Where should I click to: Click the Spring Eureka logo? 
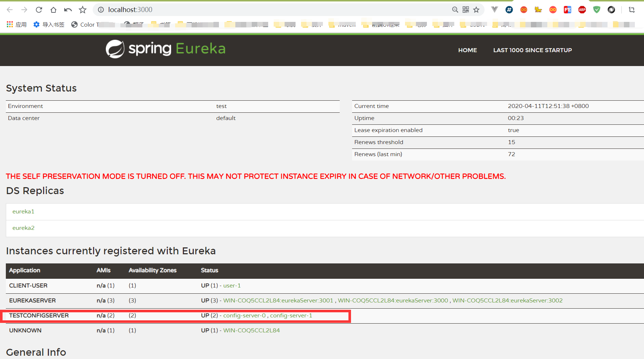point(165,49)
